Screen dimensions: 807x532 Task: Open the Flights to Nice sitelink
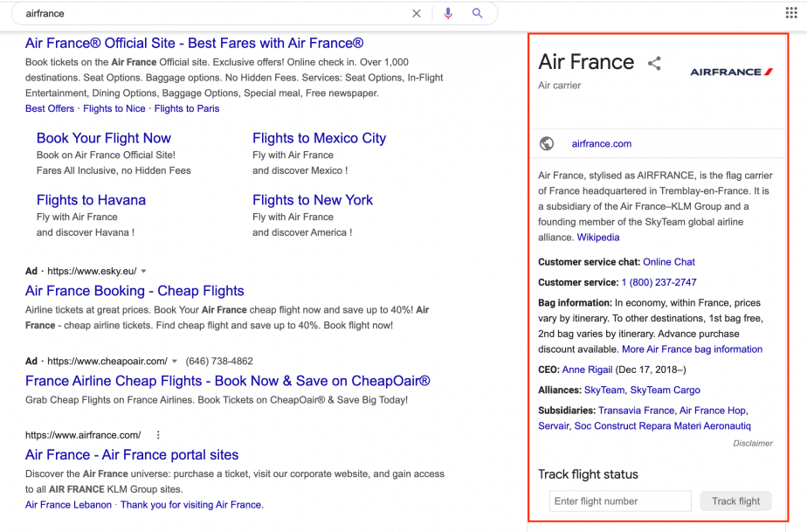[114, 108]
